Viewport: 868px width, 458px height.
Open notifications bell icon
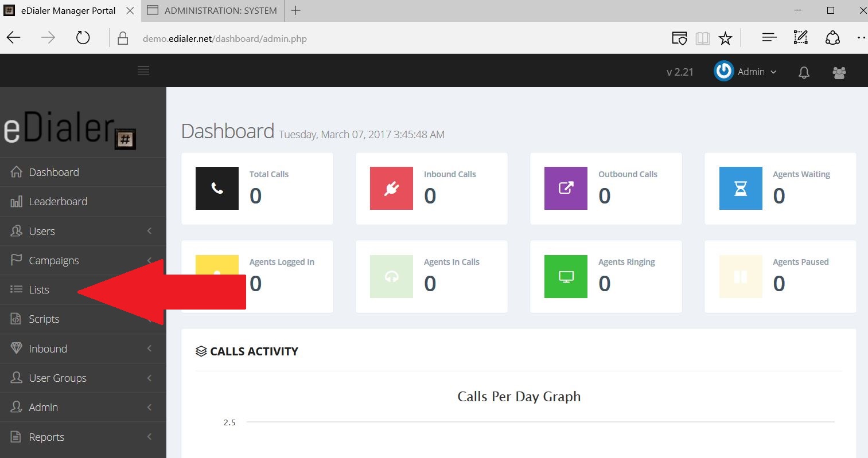[x=804, y=72]
